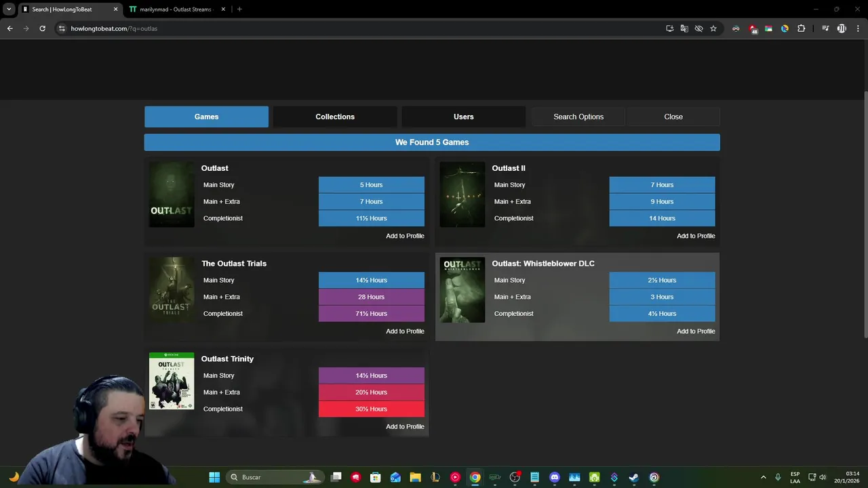Bookmark this page with the star icon
This screenshot has height=488, width=868.
713,28
